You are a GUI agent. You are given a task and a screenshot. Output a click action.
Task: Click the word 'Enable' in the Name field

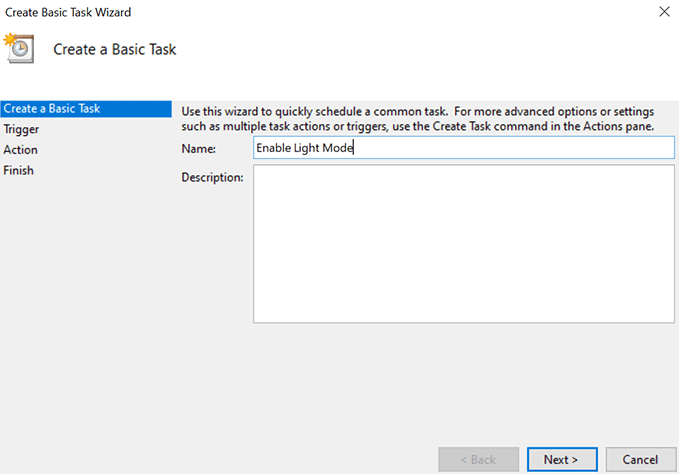click(273, 148)
